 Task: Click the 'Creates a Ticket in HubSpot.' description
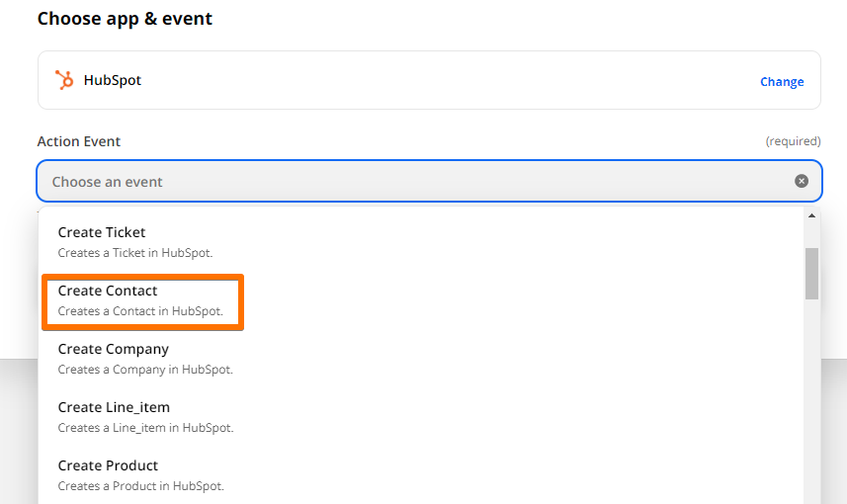pyautogui.click(x=135, y=253)
